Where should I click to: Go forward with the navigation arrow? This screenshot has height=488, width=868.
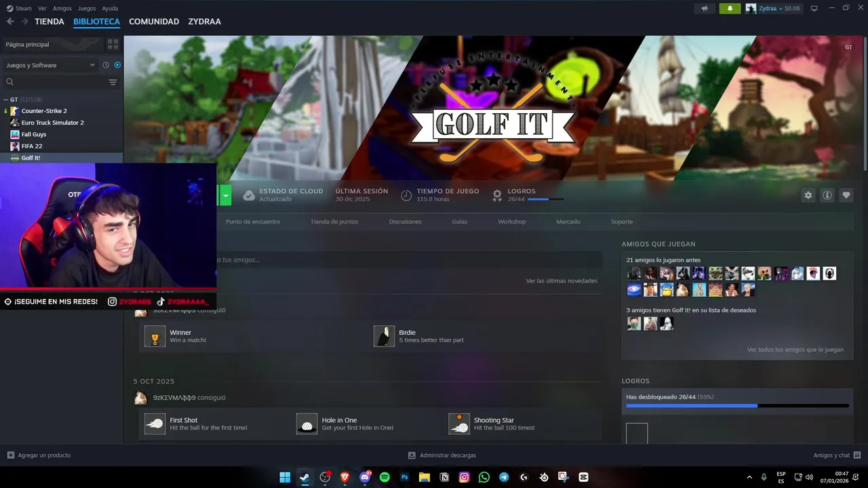pyautogui.click(x=25, y=22)
